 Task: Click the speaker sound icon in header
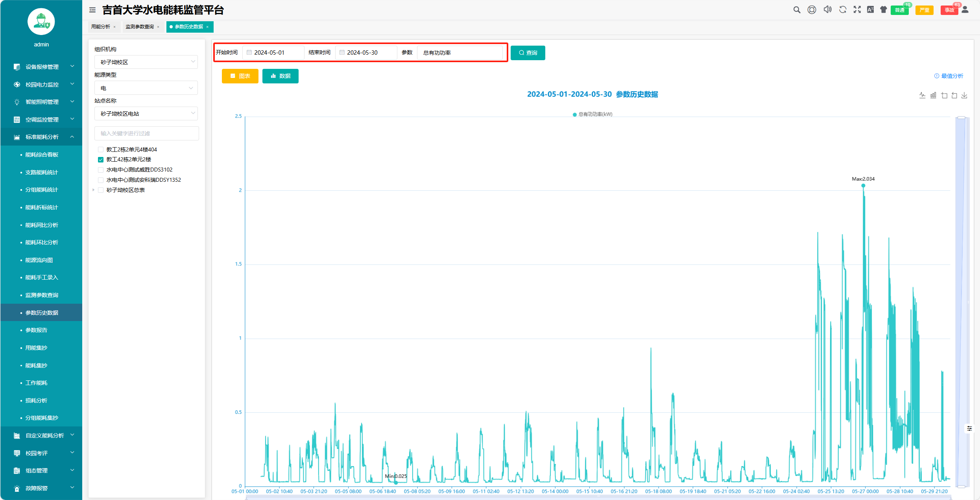pos(827,10)
